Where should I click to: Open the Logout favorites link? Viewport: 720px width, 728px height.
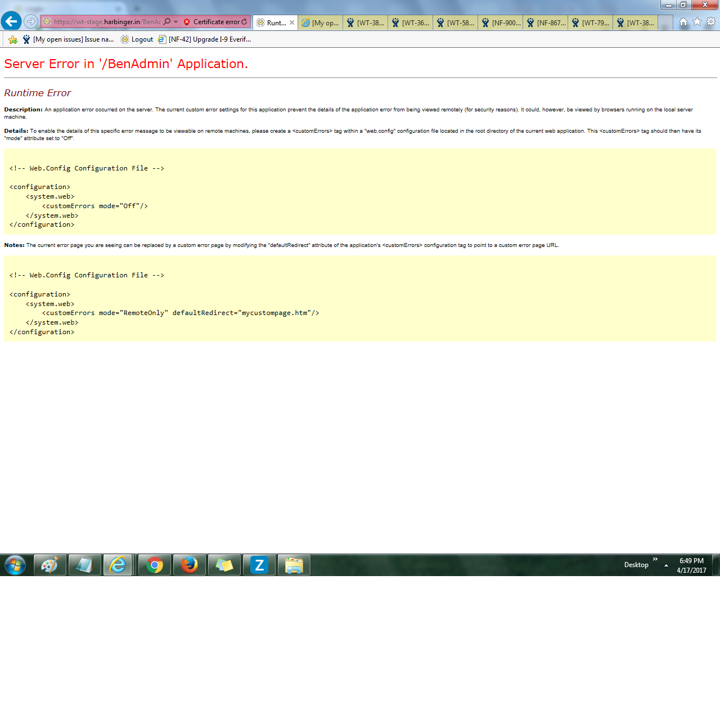(137, 39)
